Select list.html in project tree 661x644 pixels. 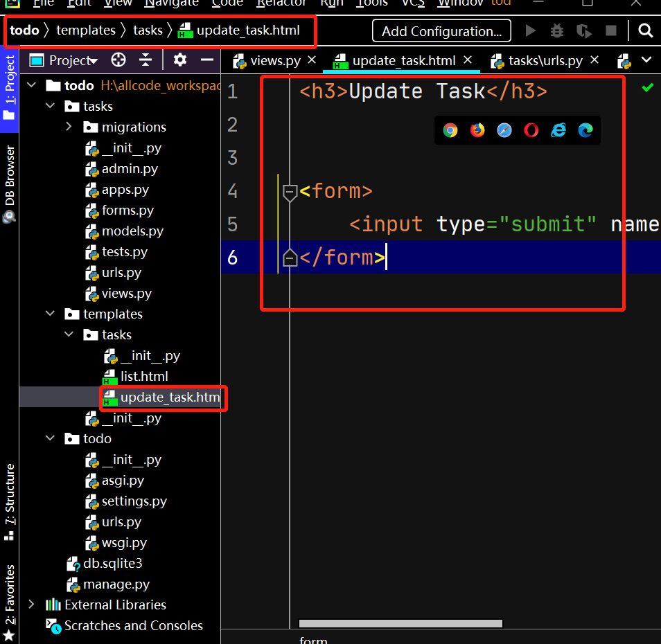click(x=136, y=377)
